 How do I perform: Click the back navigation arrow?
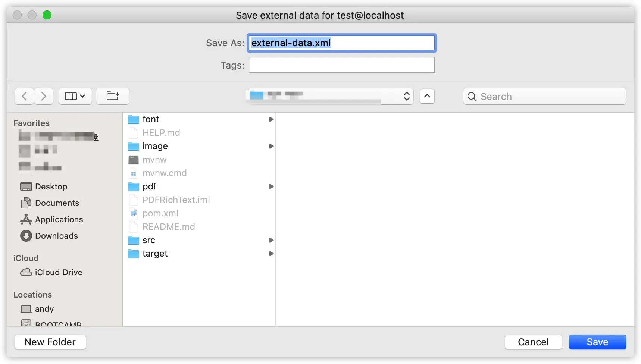(25, 96)
